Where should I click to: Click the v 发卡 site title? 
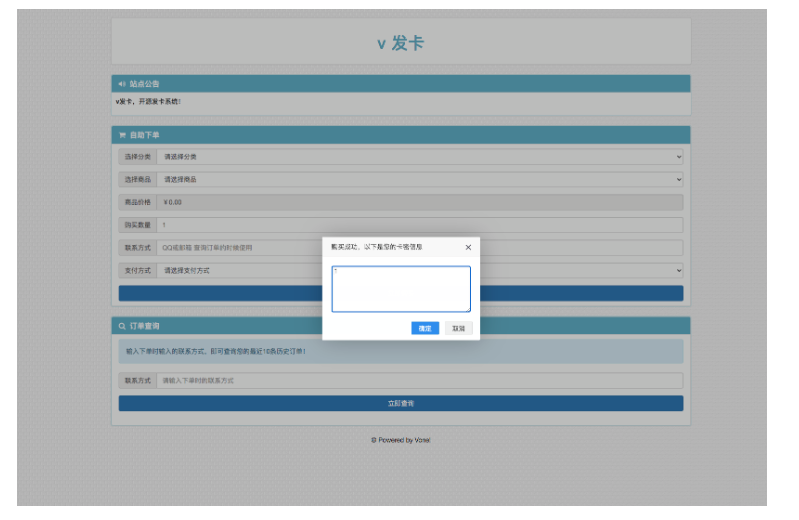click(x=400, y=44)
